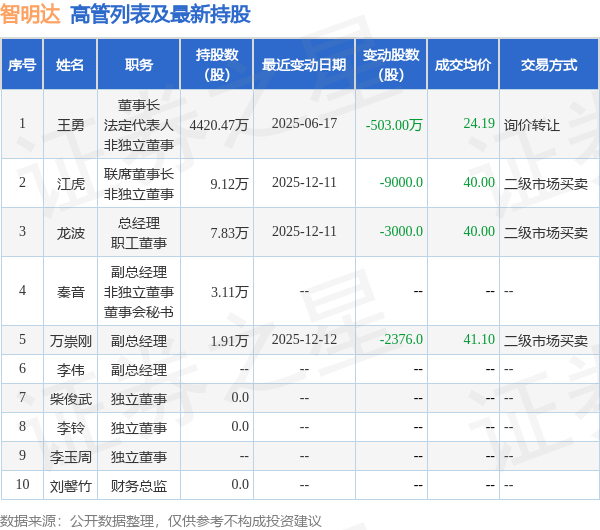The height and width of the screenshot is (530, 600).
Task: Click 刘馨竹's holdings value 0.0
Action: 240,484
